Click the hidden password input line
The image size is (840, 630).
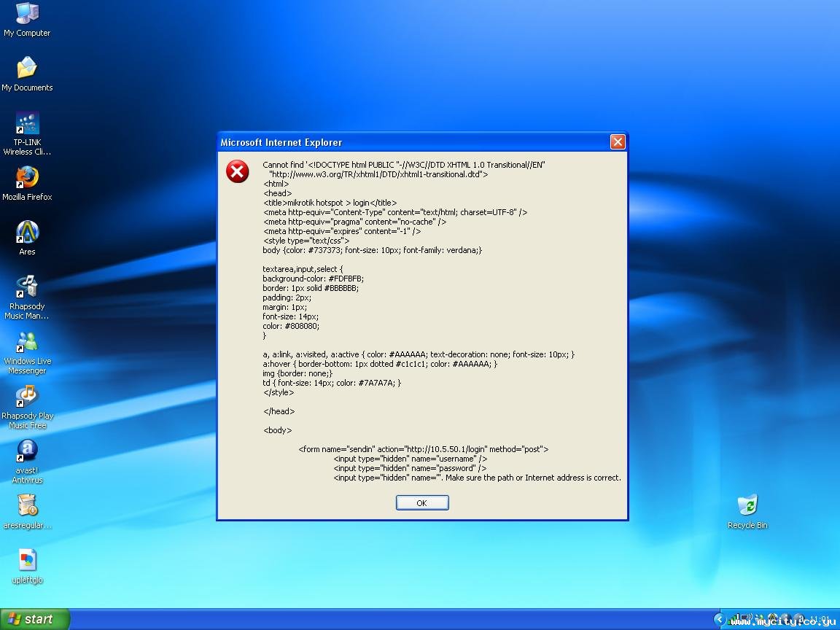click(410, 468)
